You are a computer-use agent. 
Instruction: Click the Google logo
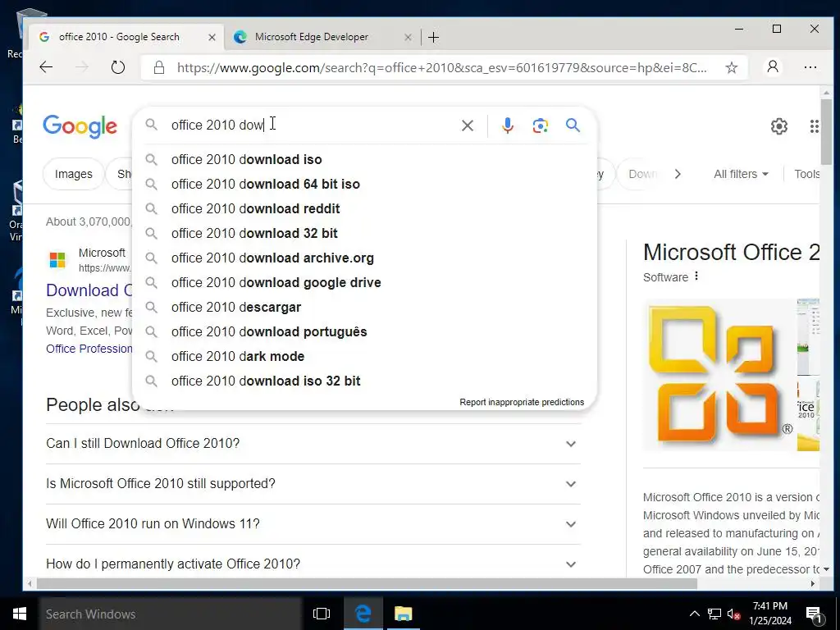point(80,126)
